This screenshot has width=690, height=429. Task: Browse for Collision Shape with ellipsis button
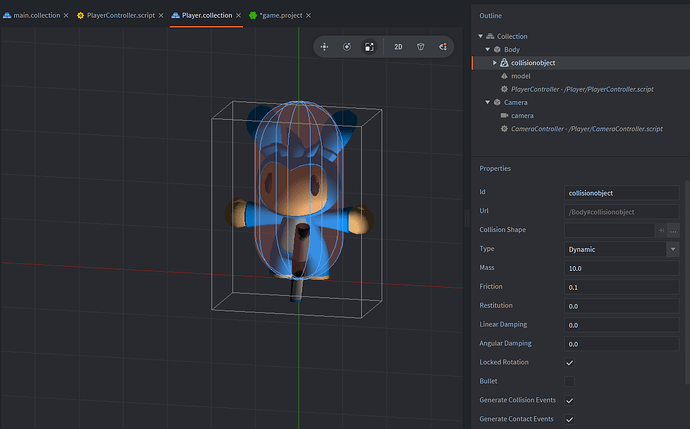[x=673, y=230]
